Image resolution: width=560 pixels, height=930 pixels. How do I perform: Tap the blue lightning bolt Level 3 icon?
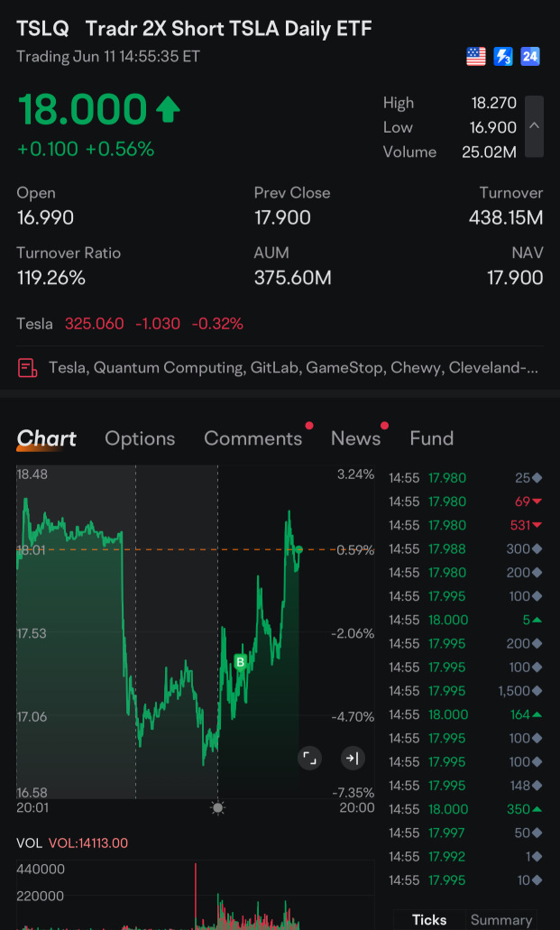[503, 57]
